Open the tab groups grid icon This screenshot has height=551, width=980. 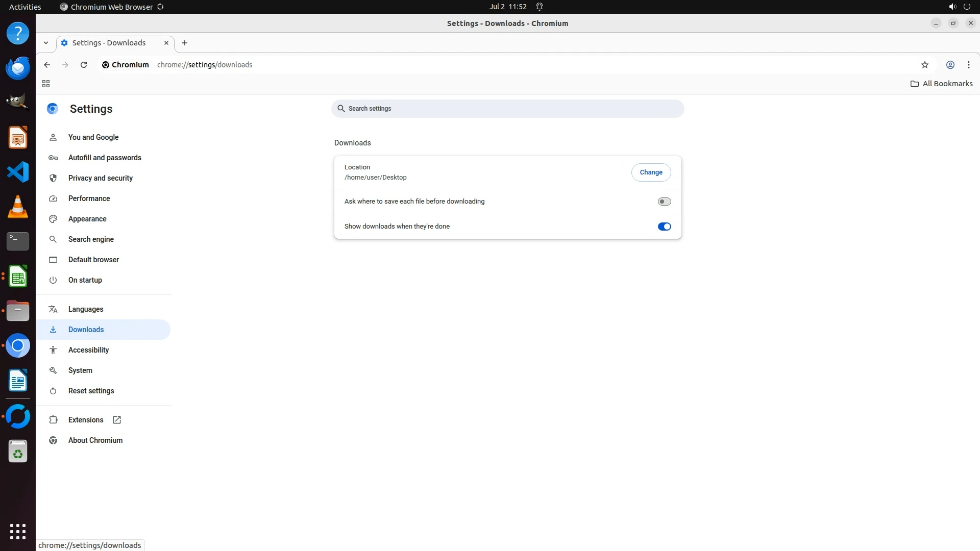tap(46, 84)
